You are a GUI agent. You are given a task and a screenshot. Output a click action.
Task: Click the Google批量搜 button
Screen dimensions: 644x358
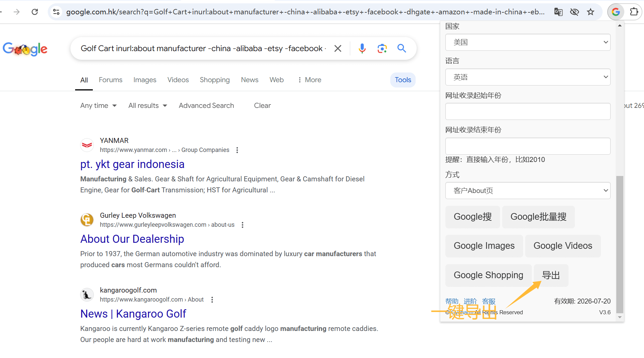click(x=538, y=217)
